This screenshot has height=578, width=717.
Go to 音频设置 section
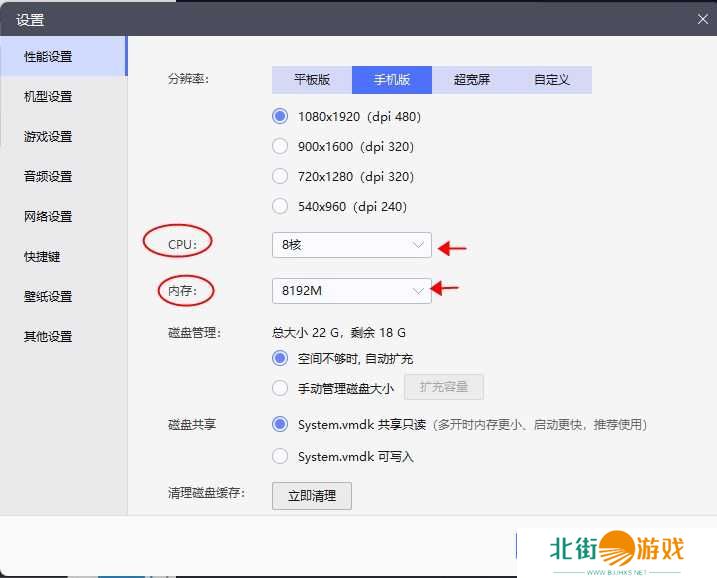[x=48, y=177]
